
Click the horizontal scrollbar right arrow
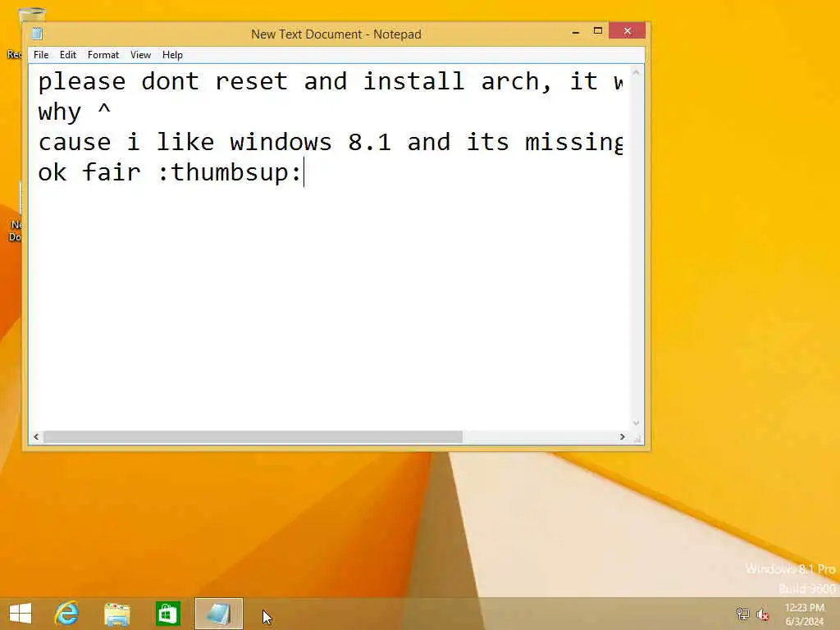(622, 437)
